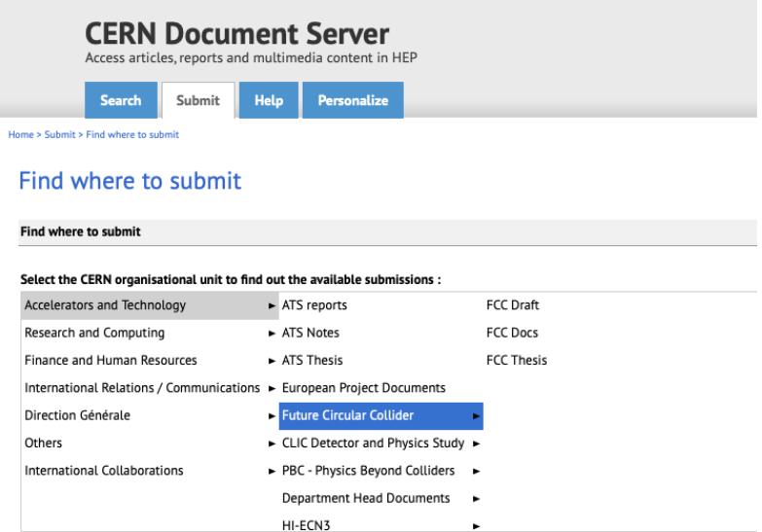This screenshot has height=532, width=762.
Task: Select European Project Documents
Action: (363, 388)
